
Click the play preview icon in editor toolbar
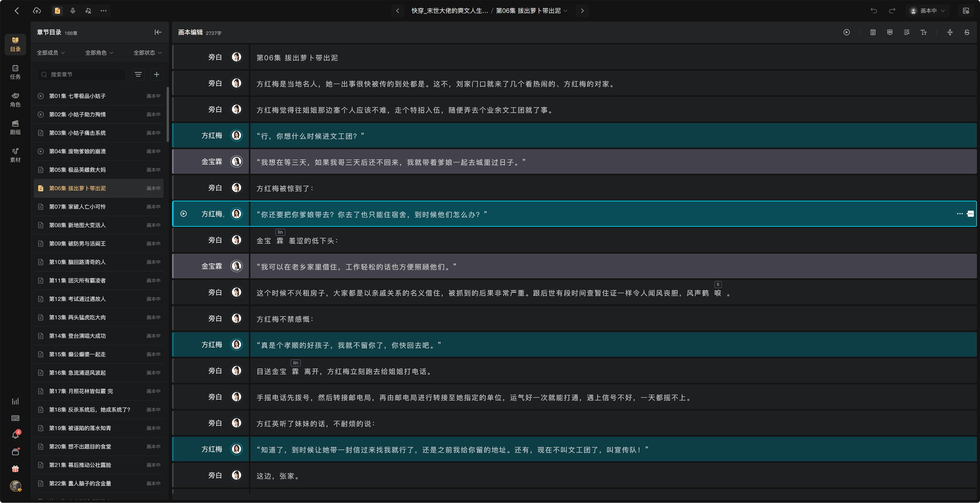click(x=847, y=32)
